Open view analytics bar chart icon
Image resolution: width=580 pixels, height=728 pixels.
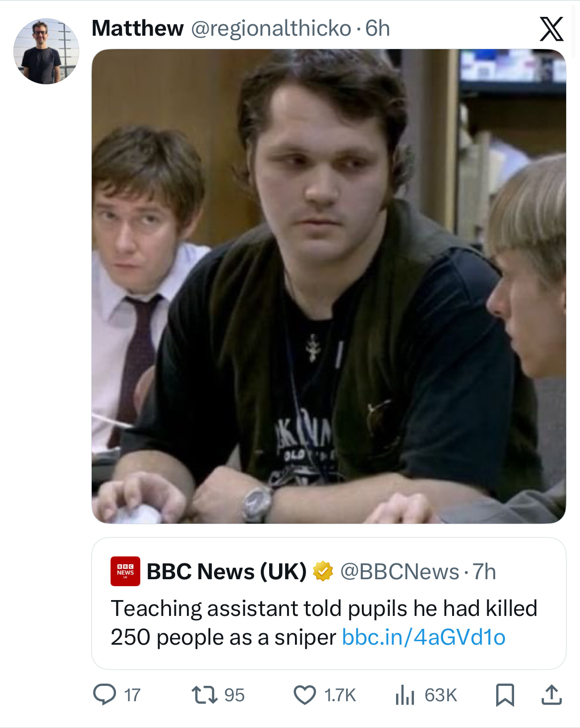(405, 694)
